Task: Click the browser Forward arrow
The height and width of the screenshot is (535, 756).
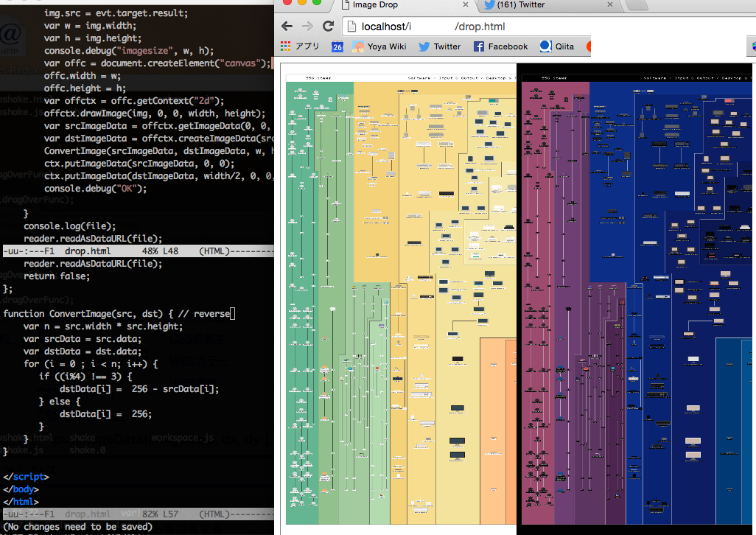Action: coord(307,26)
